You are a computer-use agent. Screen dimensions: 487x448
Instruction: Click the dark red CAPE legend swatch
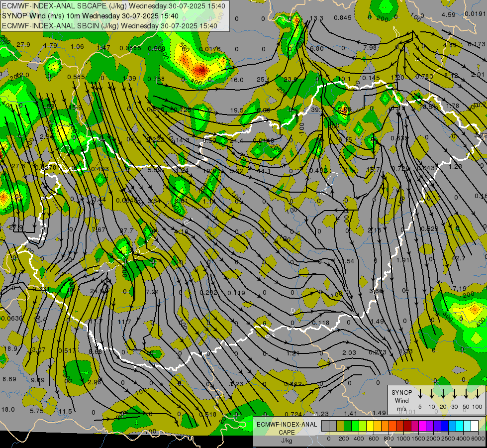tap(407, 426)
